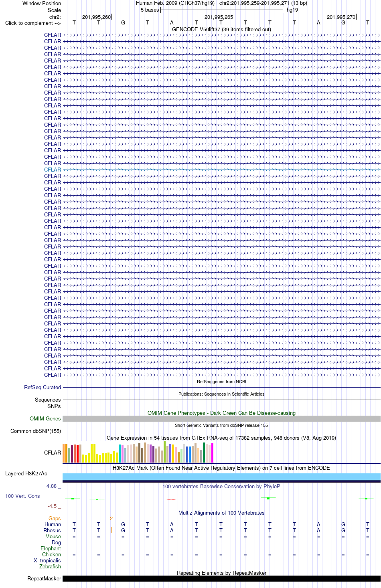
Task: Select the 'chr2:' ruler label
Action: (55, 17)
